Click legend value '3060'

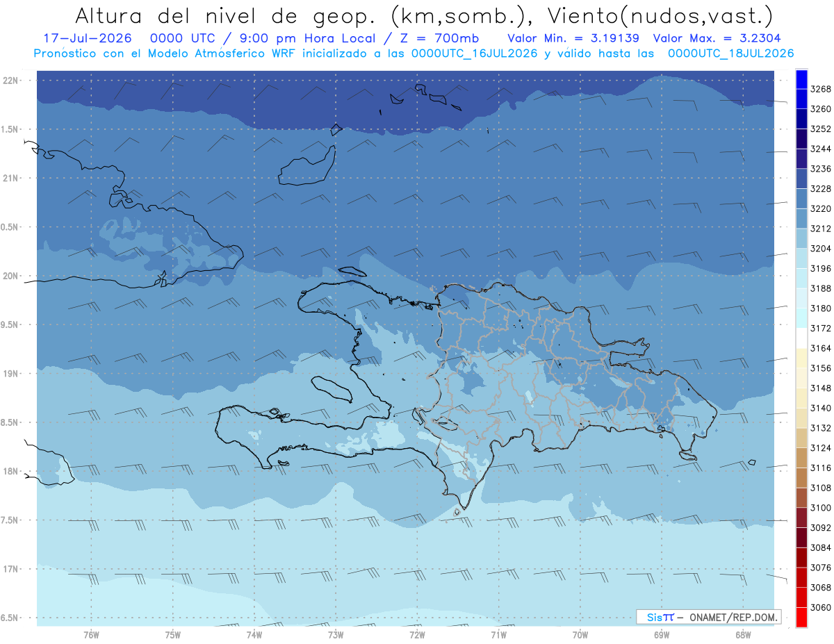pyautogui.click(x=821, y=607)
